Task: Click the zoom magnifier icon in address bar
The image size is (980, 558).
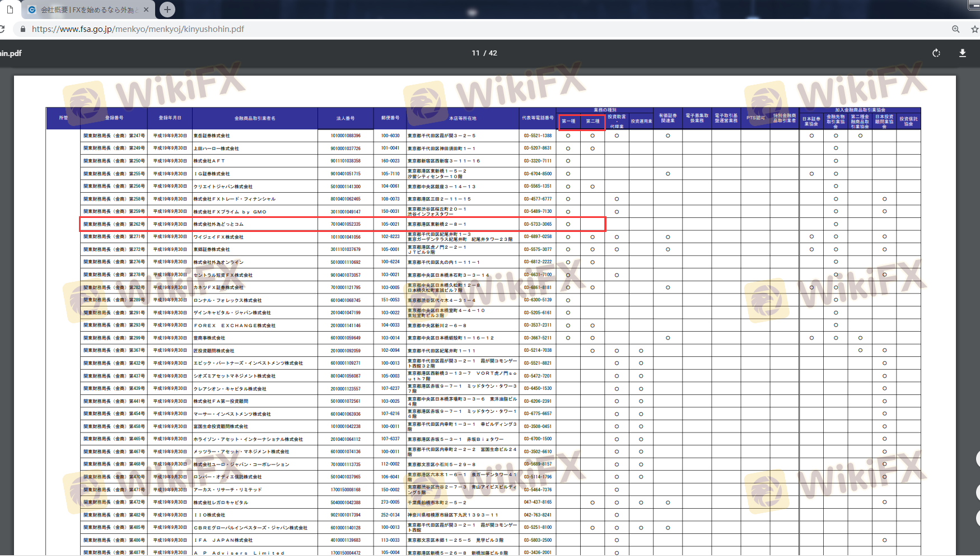Action: pos(956,29)
